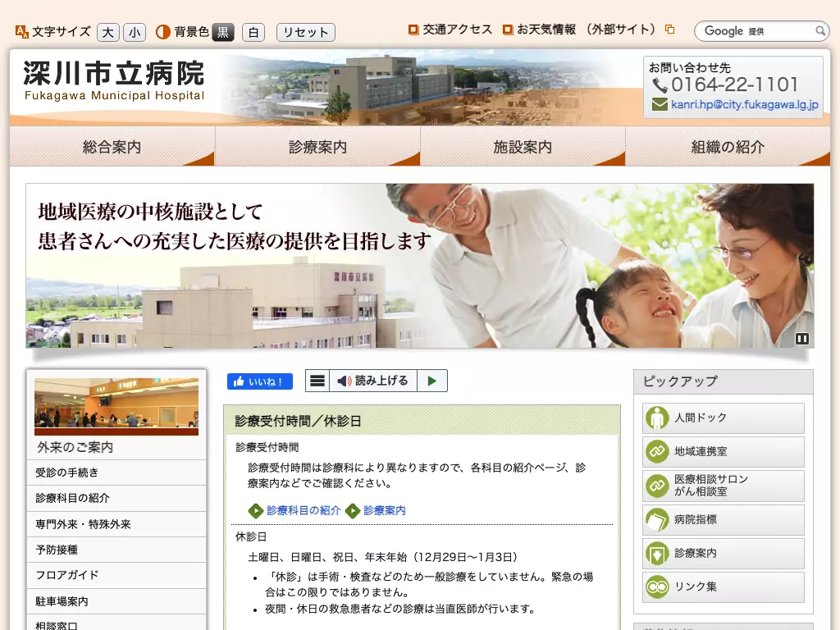The height and width of the screenshot is (630, 840).
Task: Switch background color to 白
Action: (x=253, y=32)
